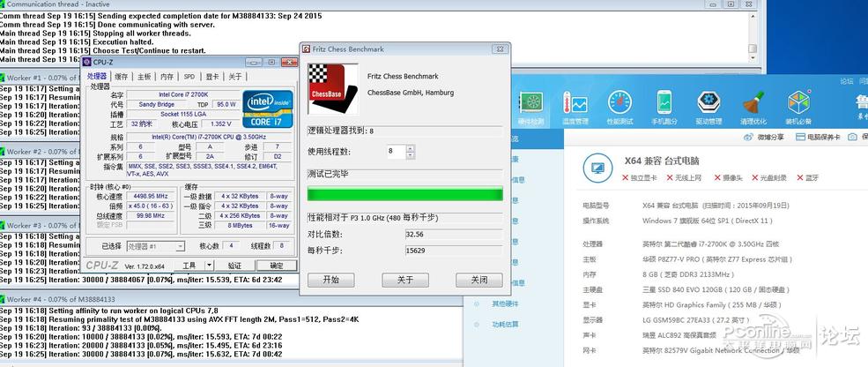Screen dimensions: 868x367
Task: Click the 关于 button in Fritz benchmark
Action: tap(405, 280)
